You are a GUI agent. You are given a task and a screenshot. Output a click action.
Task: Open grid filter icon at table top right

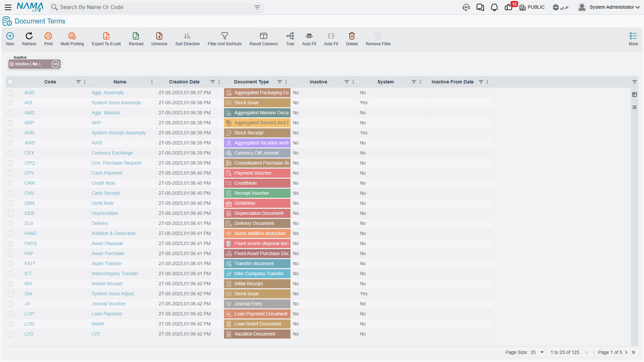(635, 82)
